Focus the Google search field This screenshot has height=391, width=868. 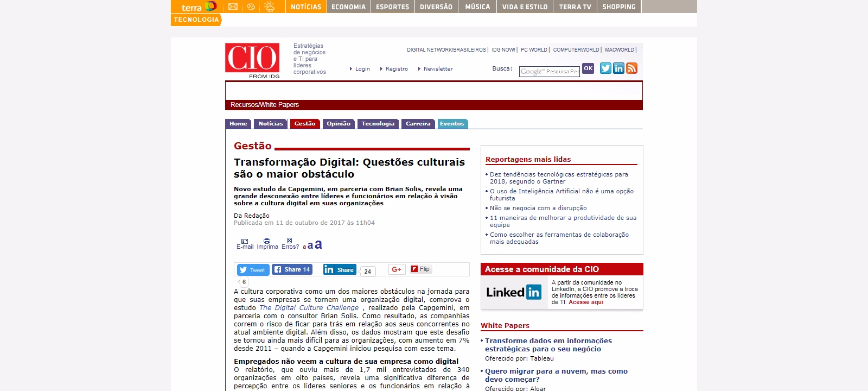coord(550,72)
